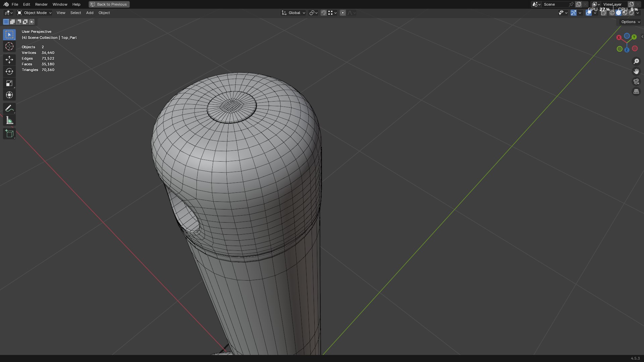Open the Window menu
Viewport: 644px width, 362px height.
tap(60, 4)
